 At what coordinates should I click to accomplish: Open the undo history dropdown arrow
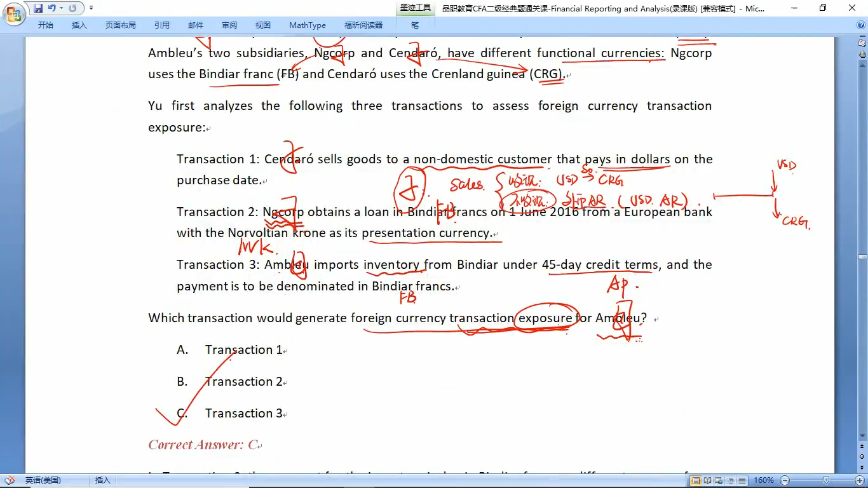pyautogui.click(x=62, y=8)
